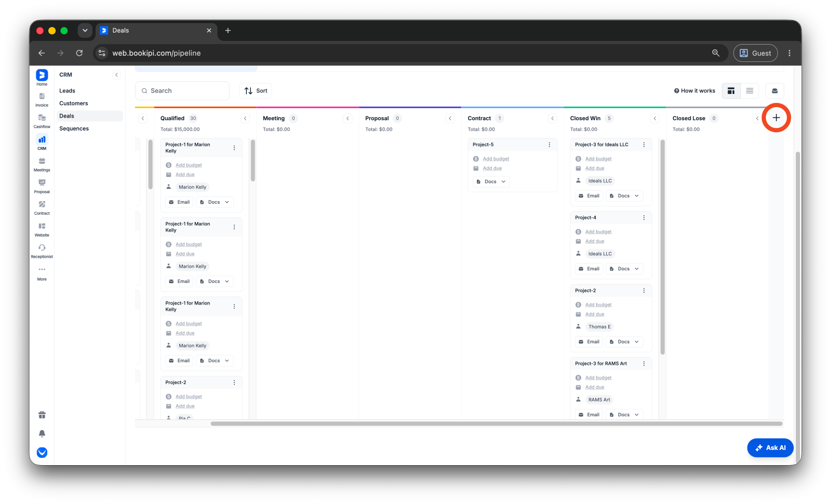Screen dimensions: 831x504
Task: Open the Website sidebar icon
Action: 42,226
